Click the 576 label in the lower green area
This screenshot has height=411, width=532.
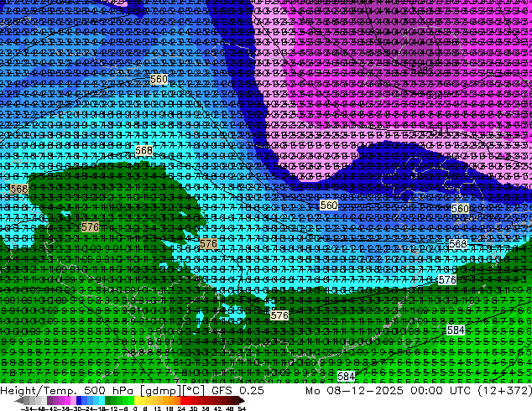tap(279, 315)
